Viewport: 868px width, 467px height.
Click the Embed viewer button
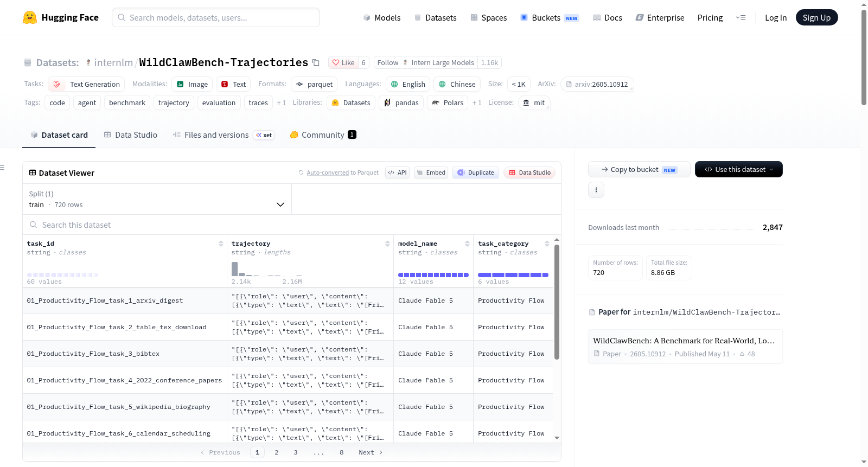(x=431, y=172)
